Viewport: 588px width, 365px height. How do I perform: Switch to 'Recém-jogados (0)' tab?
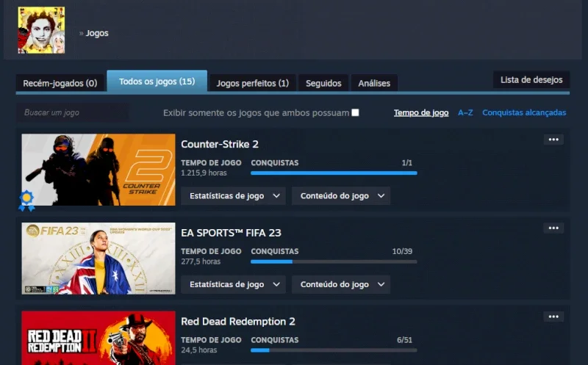click(60, 83)
